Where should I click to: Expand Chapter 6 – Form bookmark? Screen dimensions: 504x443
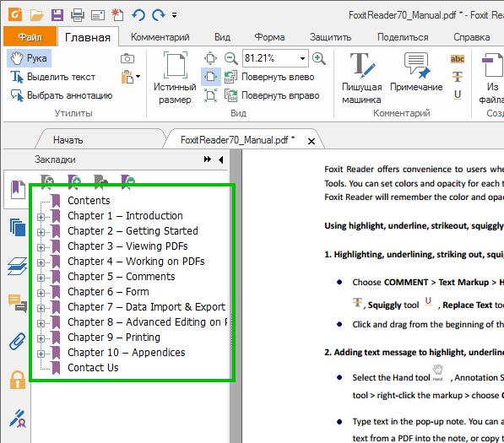41,293
